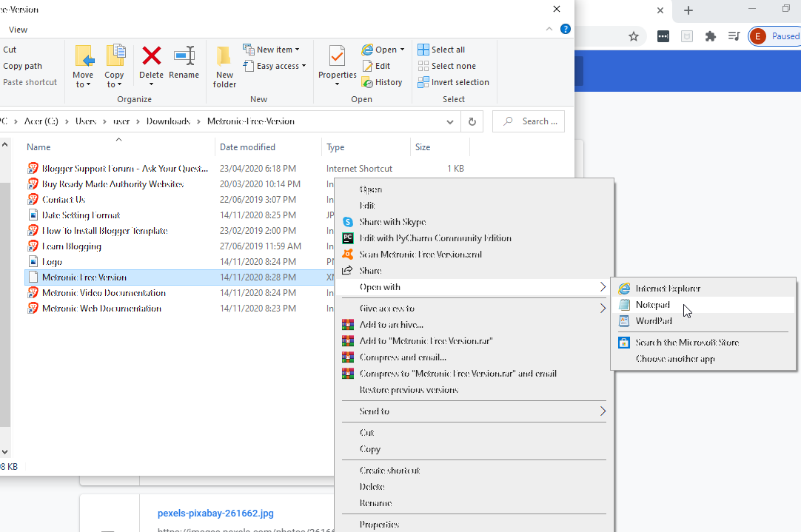Open the address bar history dropdown
The height and width of the screenshot is (532, 801).
click(449, 121)
